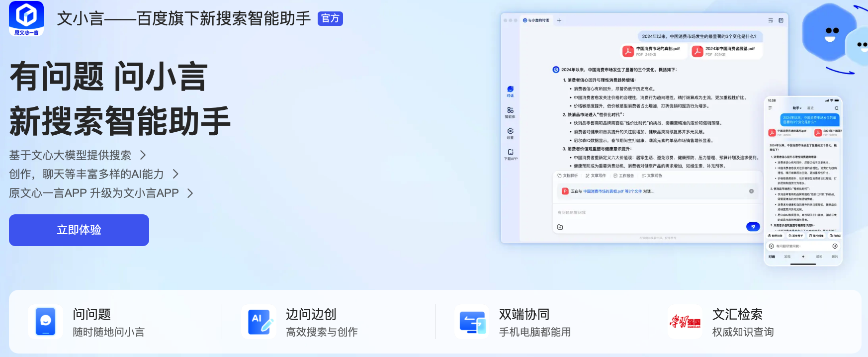Image resolution: width=868 pixels, height=357 pixels.
Task: Select the 双端协同 feature title
Action: point(524,314)
